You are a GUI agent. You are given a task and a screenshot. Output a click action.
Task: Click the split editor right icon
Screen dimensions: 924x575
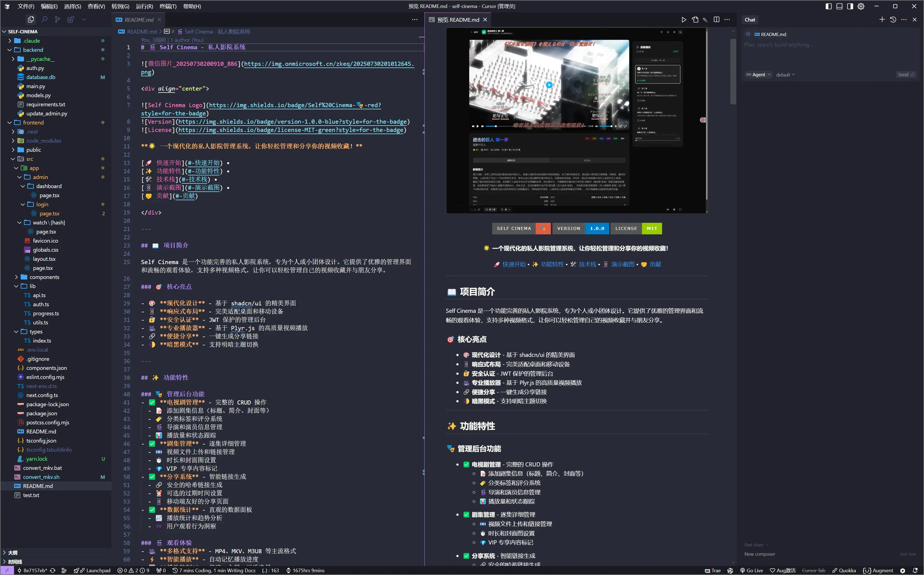(716, 19)
